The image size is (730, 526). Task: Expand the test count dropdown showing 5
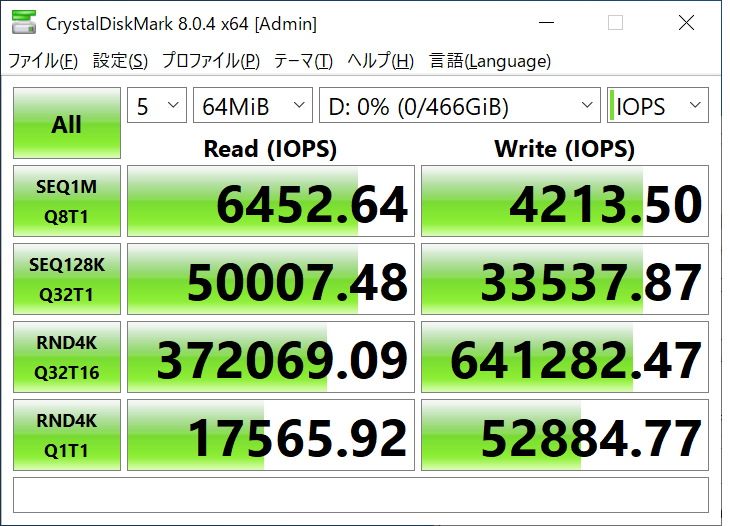(x=157, y=105)
